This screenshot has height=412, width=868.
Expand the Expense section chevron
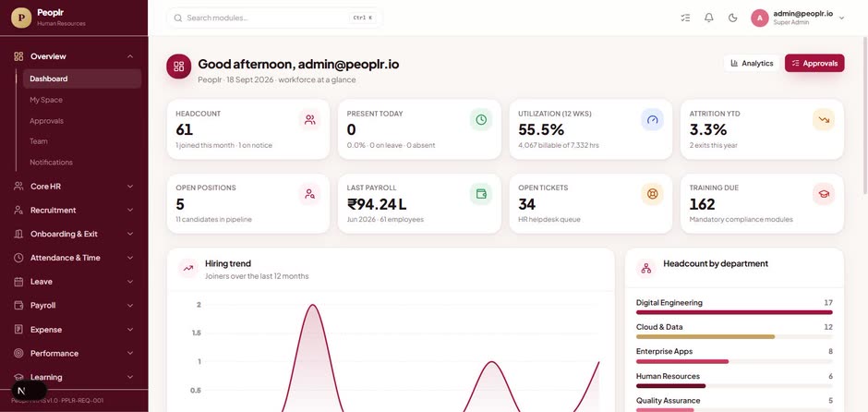pyautogui.click(x=130, y=330)
